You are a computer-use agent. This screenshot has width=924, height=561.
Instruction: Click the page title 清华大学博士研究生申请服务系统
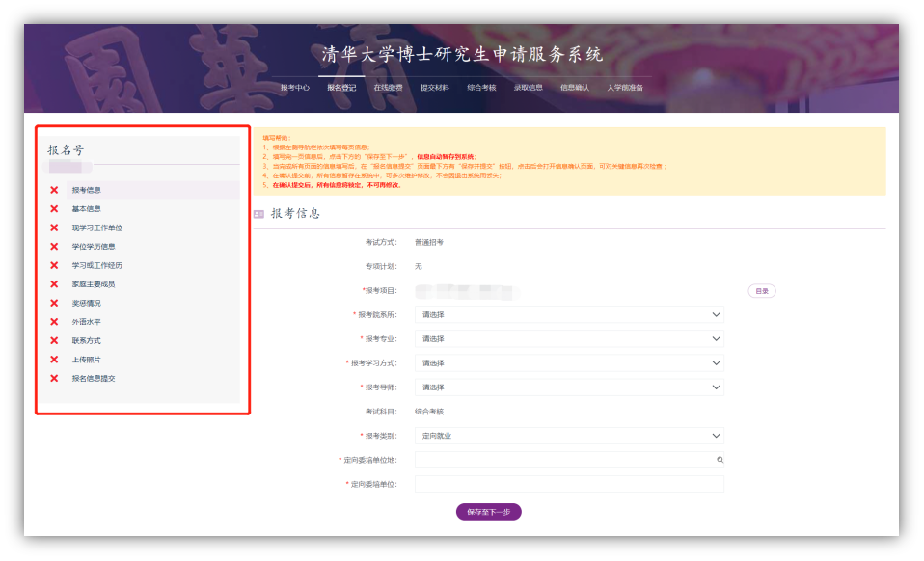[462, 55]
